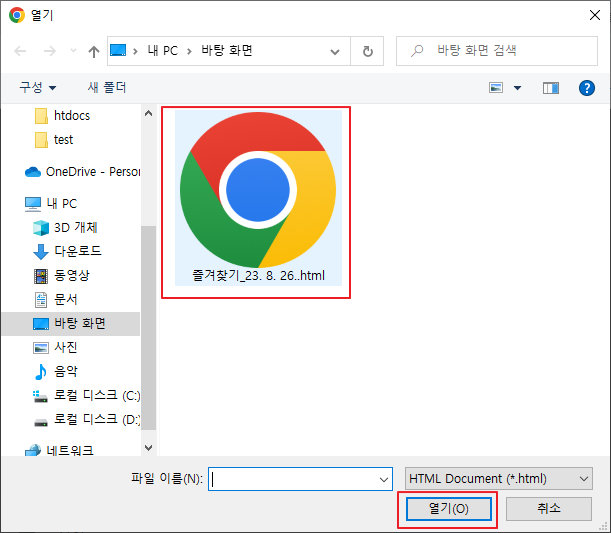Viewport: 611px width, 533px height.
Task: Focus the '바탕 화면 검색' search box
Action: click(x=497, y=51)
